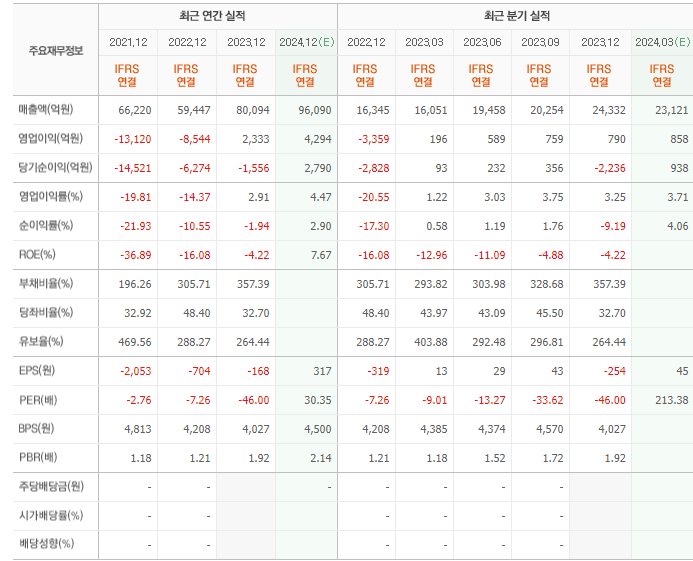Click the 2.14 PBR estimate

tap(321, 458)
